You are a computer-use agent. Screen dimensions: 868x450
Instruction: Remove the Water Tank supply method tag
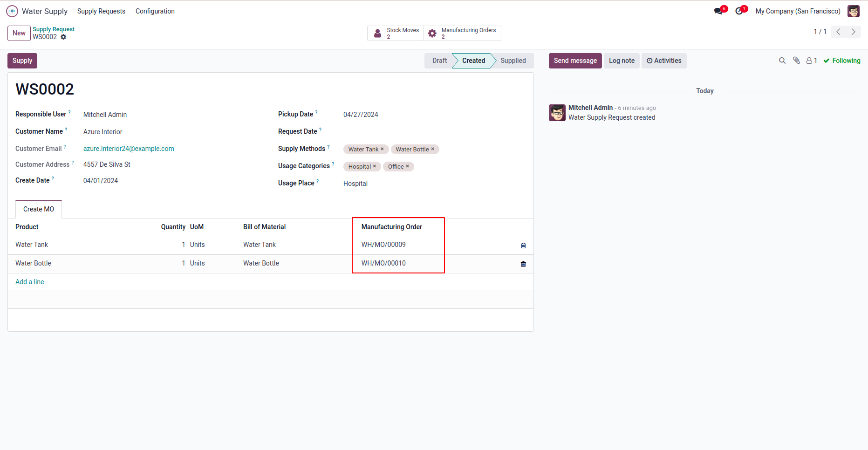pos(382,149)
